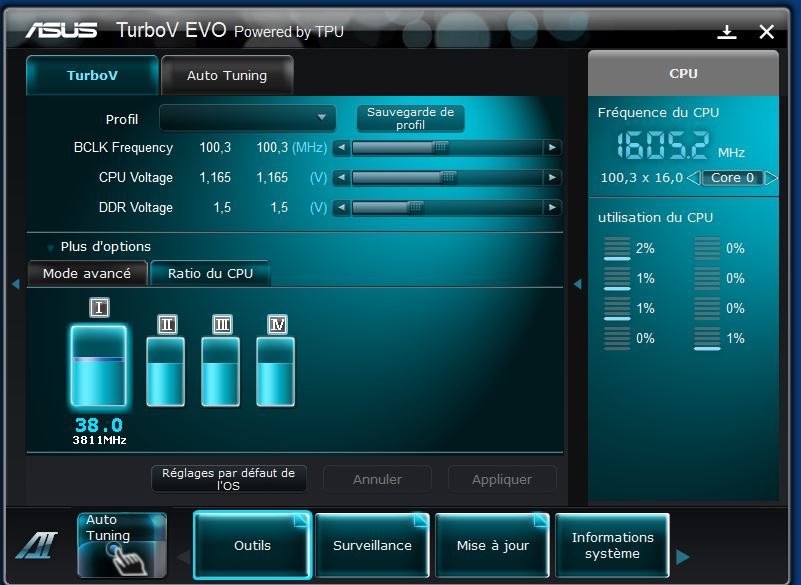The image size is (801, 585).
Task: Click the minimize-to-tray download arrow icon
Action: (727, 32)
